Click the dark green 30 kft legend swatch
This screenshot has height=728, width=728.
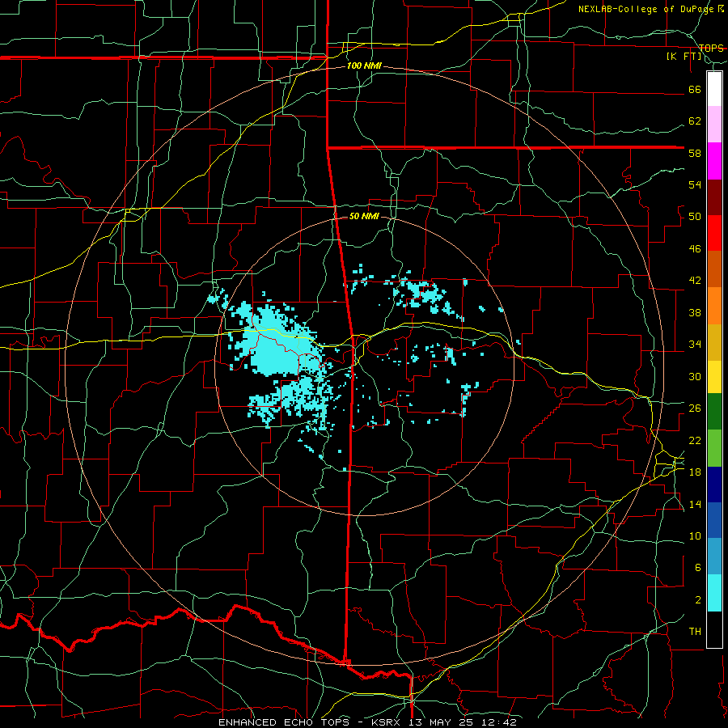(714, 412)
